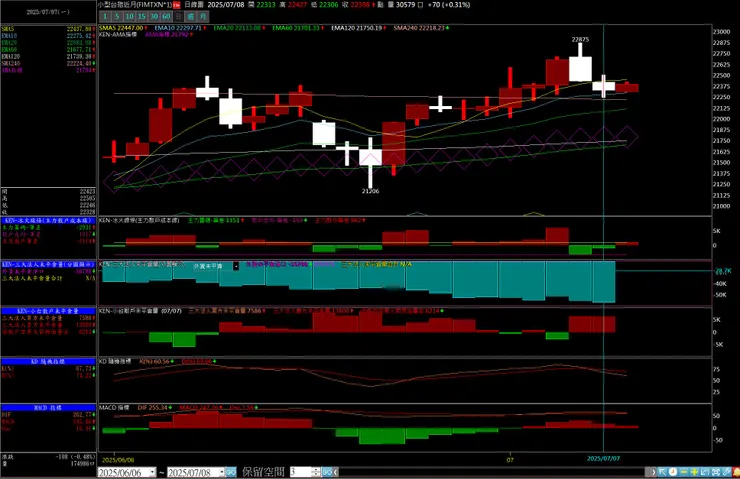Click the 2025/07/07 crosshair date marker

603,458
